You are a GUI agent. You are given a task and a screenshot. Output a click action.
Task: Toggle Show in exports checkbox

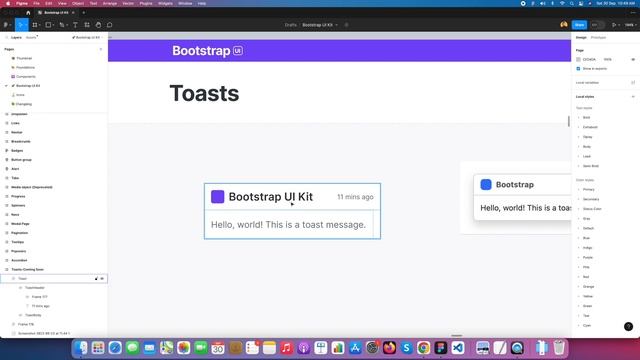tap(578, 69)
